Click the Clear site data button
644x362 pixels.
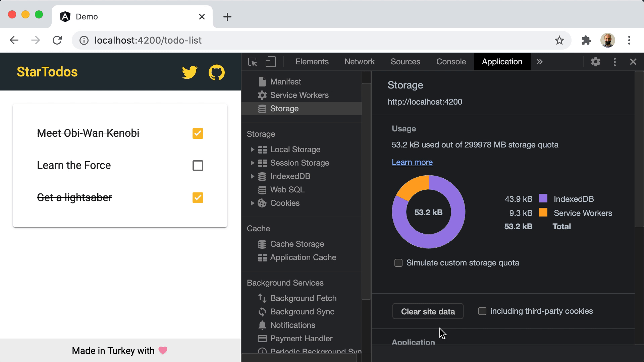coord(428,311)
